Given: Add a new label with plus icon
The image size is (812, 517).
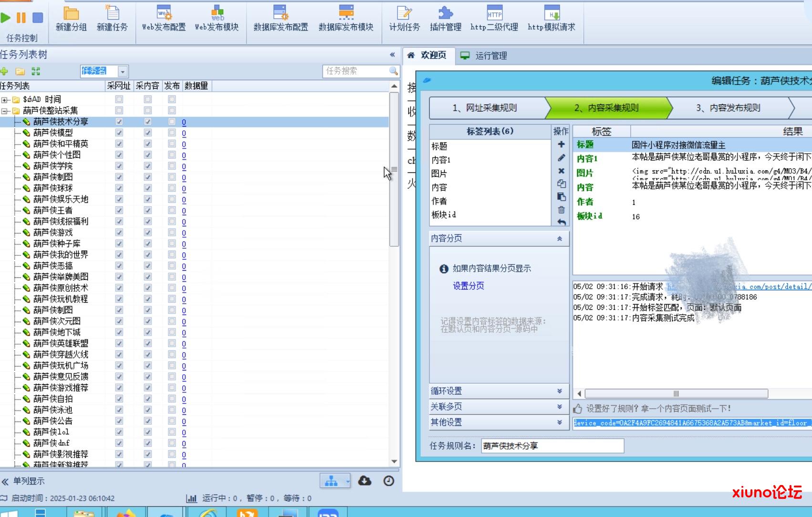Looking at the screenshot, I should (561, 144).
